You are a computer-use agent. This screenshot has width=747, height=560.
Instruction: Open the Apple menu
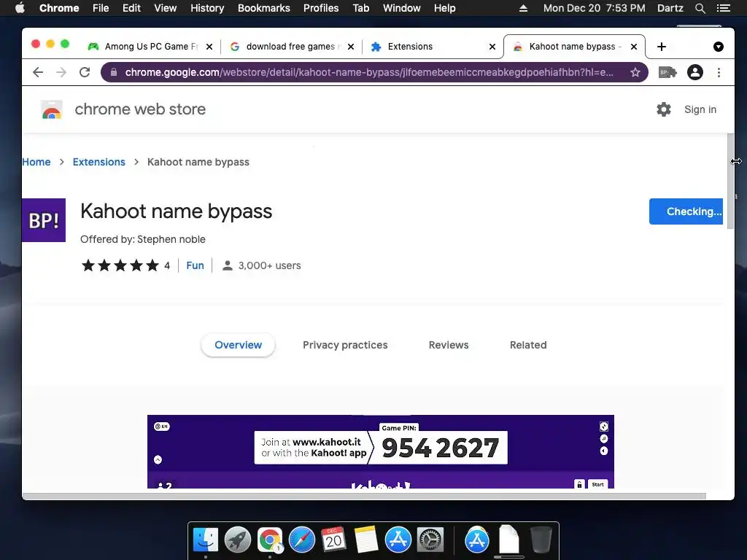pyautogui.click(x=20, y=8)
